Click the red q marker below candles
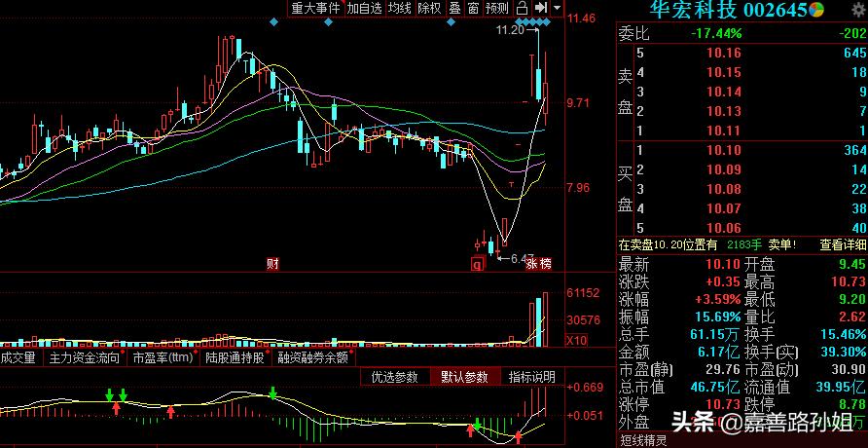868x448 pixels. 477,264
